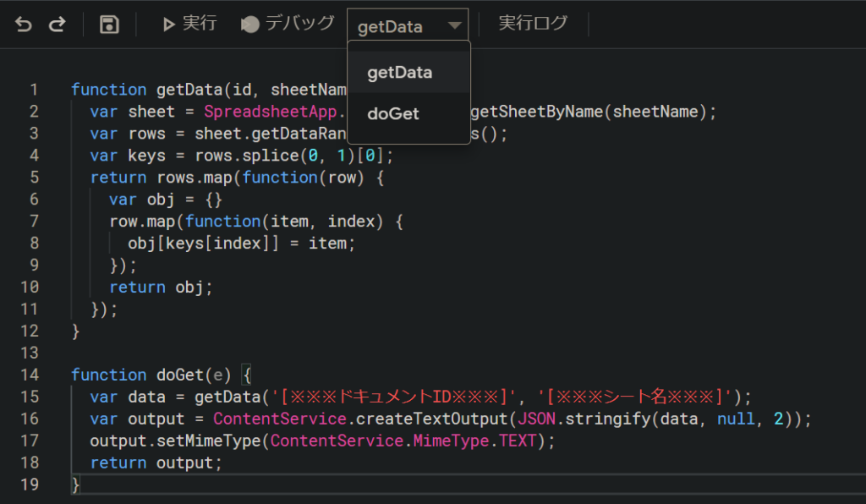
Task: Click the undo arrow icon
Action: click(x=24, y=25)
